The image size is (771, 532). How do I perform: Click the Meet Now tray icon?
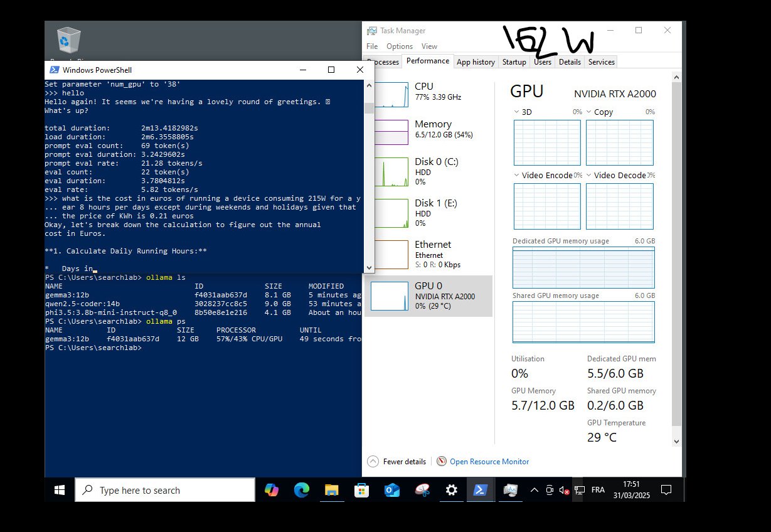click(x=550, y=490)
